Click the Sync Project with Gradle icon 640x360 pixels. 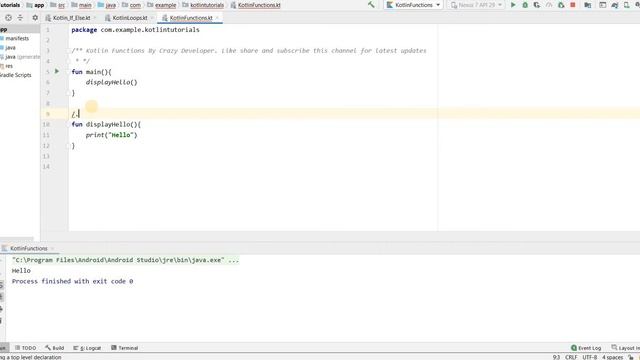click(615, 5)
